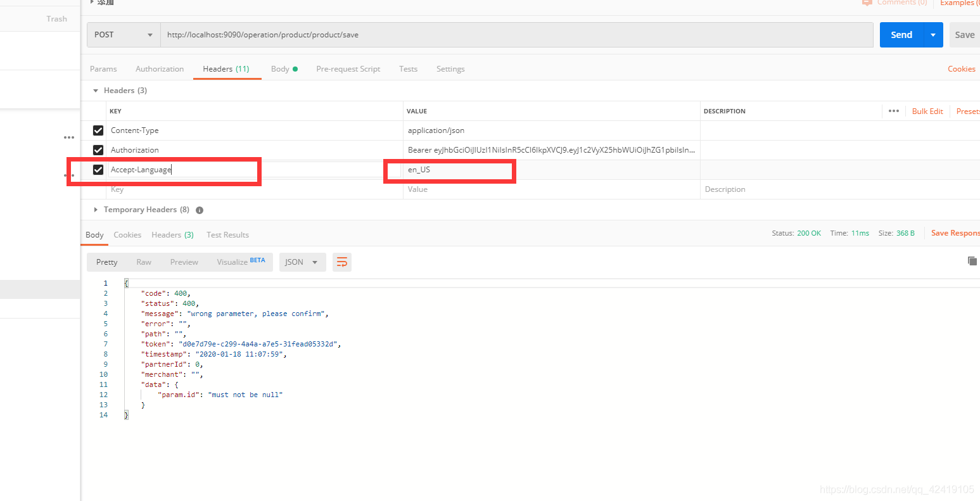Switch to the Pre-request Script tab
Image resolution: width=980 pixels, height=501 pixels.
point(348,69)
